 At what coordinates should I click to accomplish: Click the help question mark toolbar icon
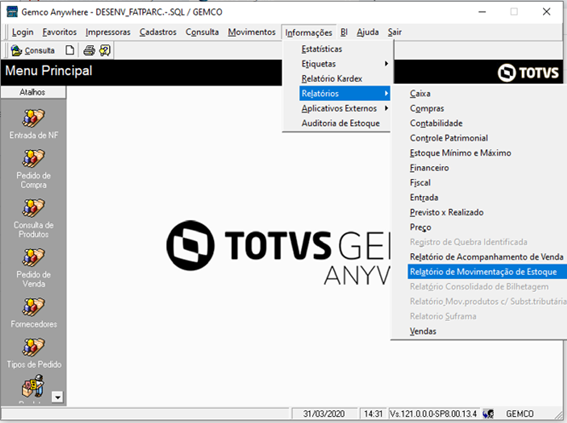[x=105, y=50]
